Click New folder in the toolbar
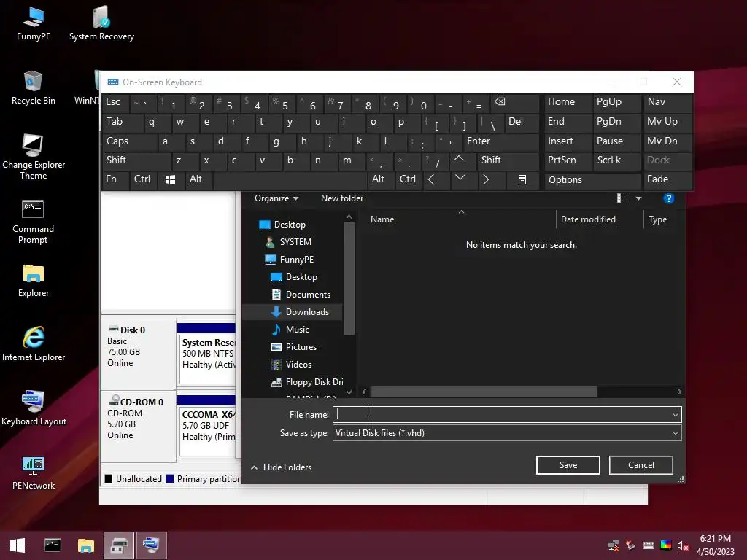The height and width of the screenshot is (560, 747). (341, 198)
